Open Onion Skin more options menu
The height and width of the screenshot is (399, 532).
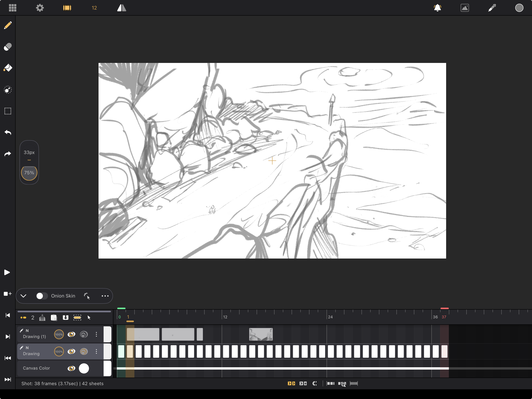[105, 296]
